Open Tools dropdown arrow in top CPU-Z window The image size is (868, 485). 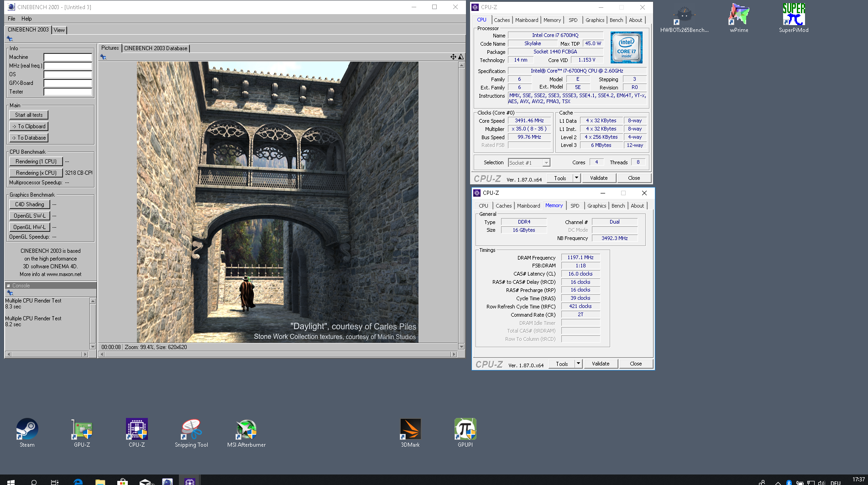click(576, 178)
